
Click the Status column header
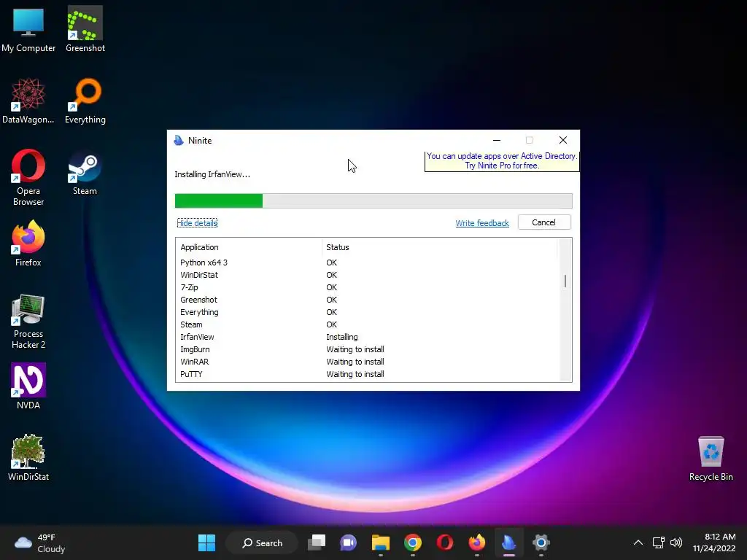pyautogui.click(x=439, y=247)
